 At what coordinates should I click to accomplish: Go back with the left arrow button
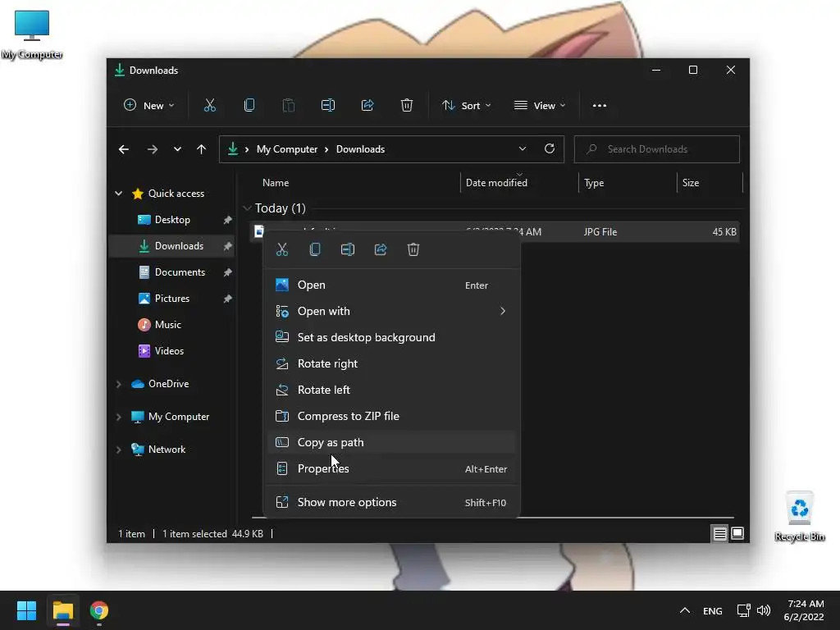coord(124,149)
